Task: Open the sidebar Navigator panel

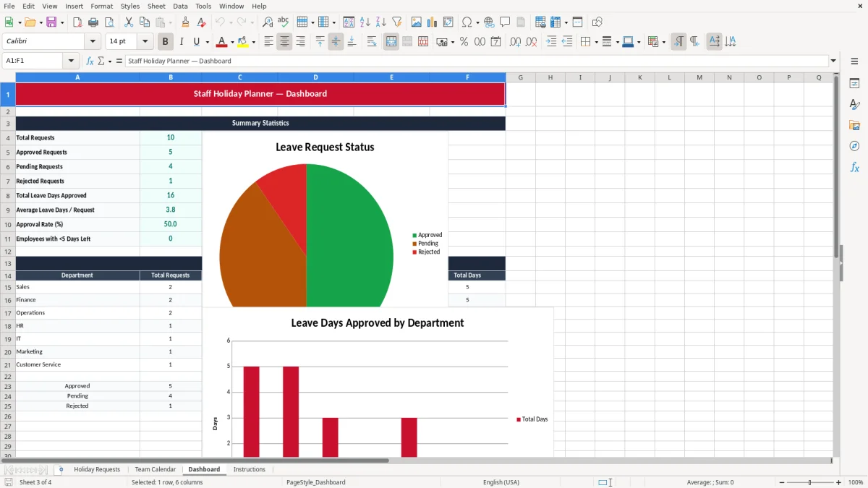Action: click(854, 147)
